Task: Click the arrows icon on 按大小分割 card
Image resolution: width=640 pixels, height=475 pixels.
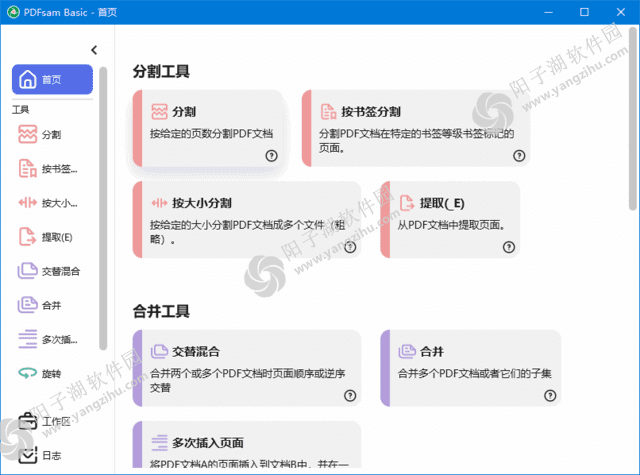Action: pos(159,203)
